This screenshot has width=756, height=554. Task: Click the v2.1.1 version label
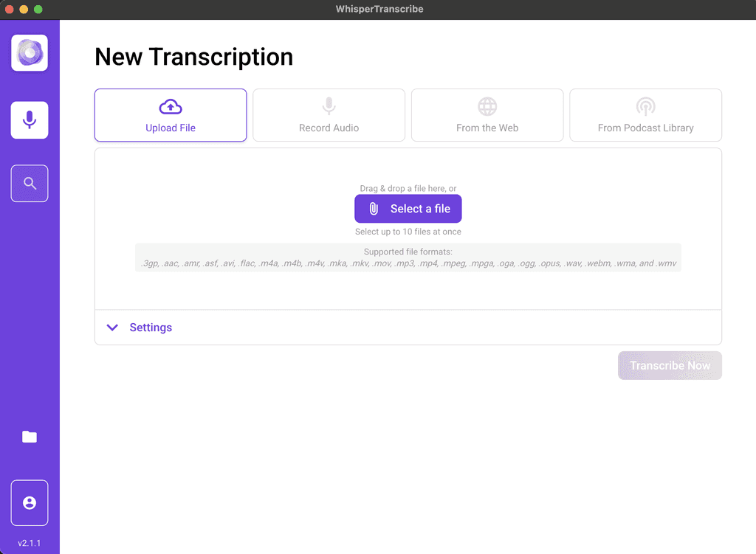[x=30, y=543]
